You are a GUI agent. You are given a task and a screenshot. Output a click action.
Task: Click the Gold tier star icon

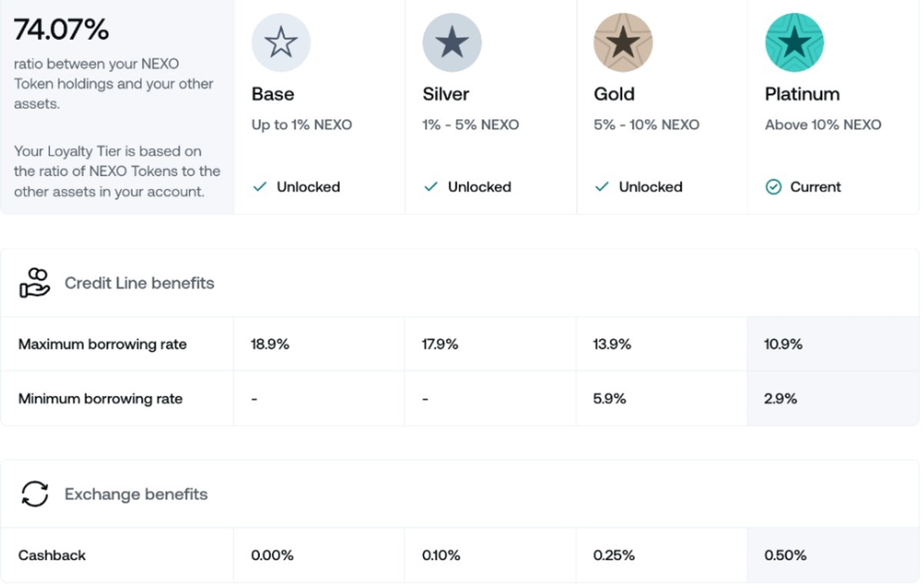[623, 43]
